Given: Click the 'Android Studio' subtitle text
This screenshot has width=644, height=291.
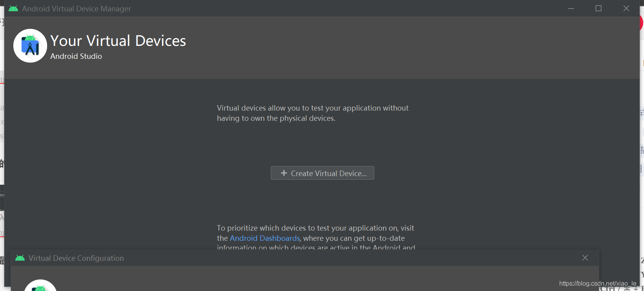Looking at the screenshot, I should tap(76, 56).
